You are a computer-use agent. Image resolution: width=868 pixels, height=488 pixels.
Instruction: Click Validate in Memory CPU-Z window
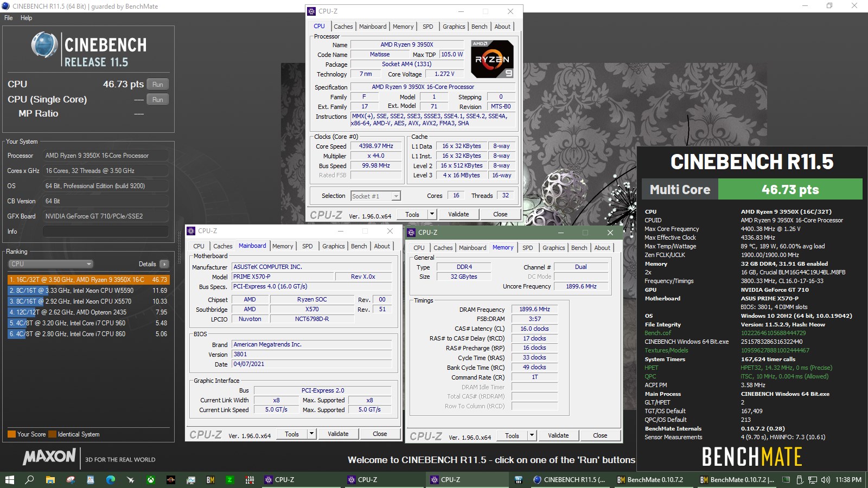point(558,435)
